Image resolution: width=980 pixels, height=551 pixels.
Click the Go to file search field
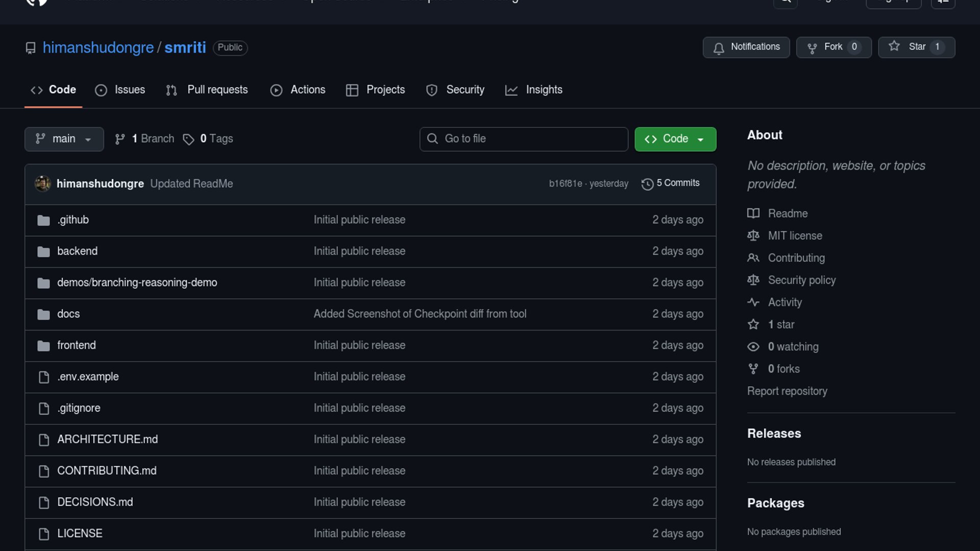(524, 139)
